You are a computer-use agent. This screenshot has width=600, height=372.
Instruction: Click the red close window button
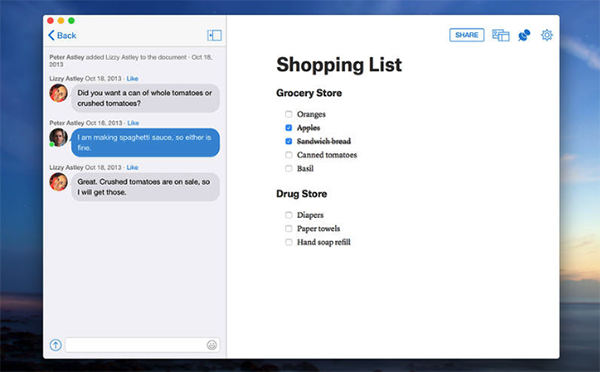(x=51, y=21)
